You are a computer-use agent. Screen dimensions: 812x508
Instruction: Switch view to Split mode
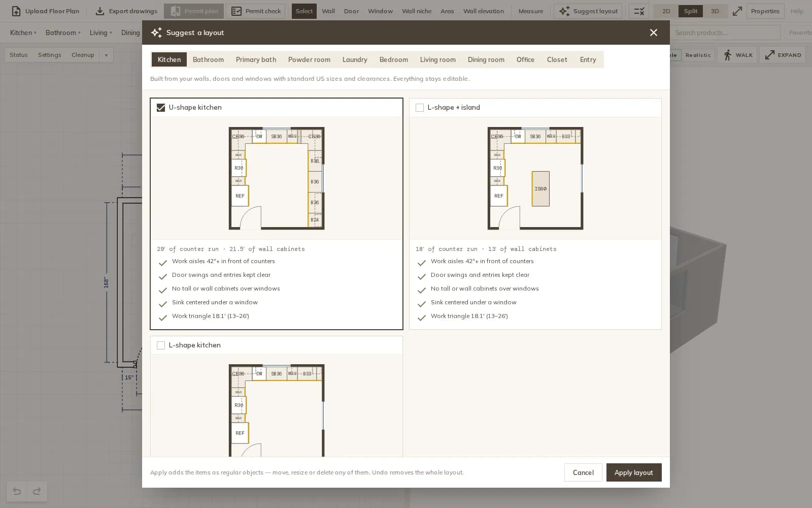pyautogui.click(x=691, y=11)
